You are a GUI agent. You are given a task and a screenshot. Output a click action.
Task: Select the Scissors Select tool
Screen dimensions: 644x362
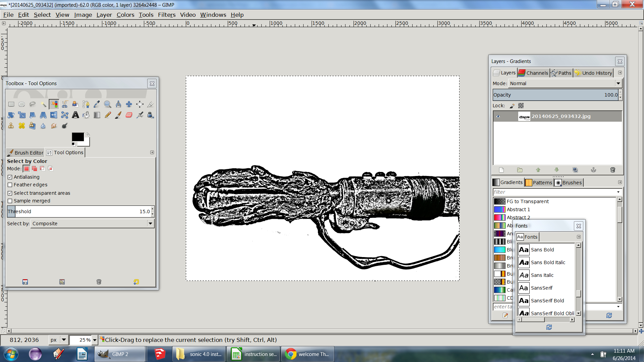pos(65,104)
